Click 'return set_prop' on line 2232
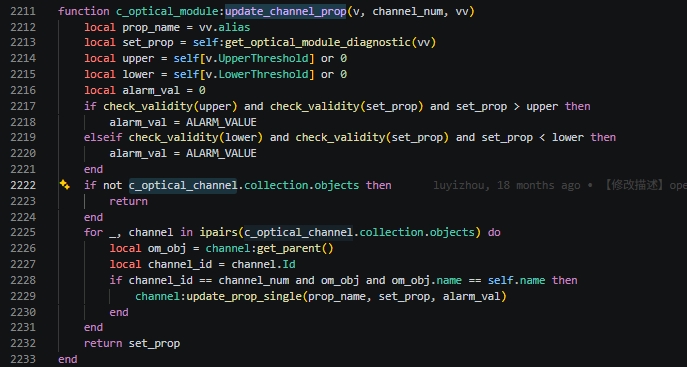Image resolution: width=687 pixels, height=367 pixels. [x=132, y=343]
